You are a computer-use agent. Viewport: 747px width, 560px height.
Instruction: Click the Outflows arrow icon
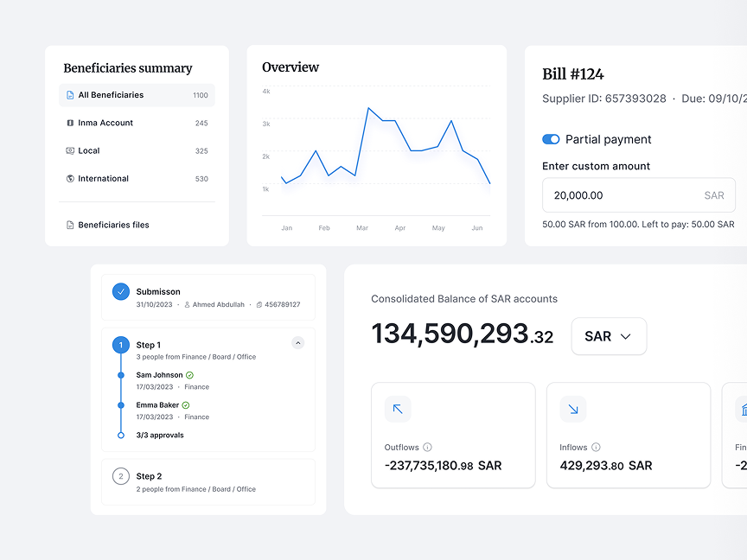[398, 409]
